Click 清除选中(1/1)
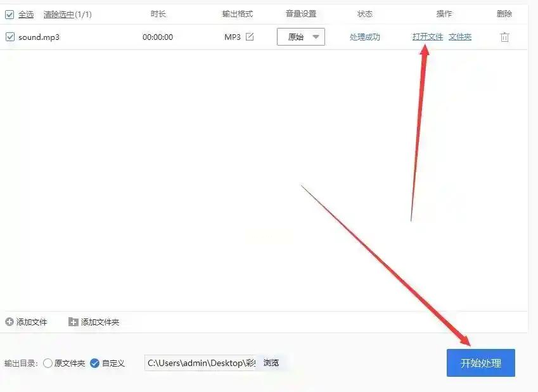The width and height of the screenshot is (538, 392). [67, 15]
